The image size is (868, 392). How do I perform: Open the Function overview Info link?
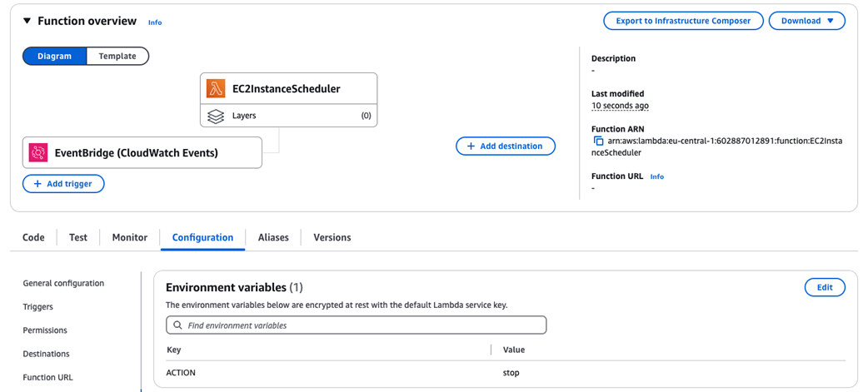click(x=155, y=22)
